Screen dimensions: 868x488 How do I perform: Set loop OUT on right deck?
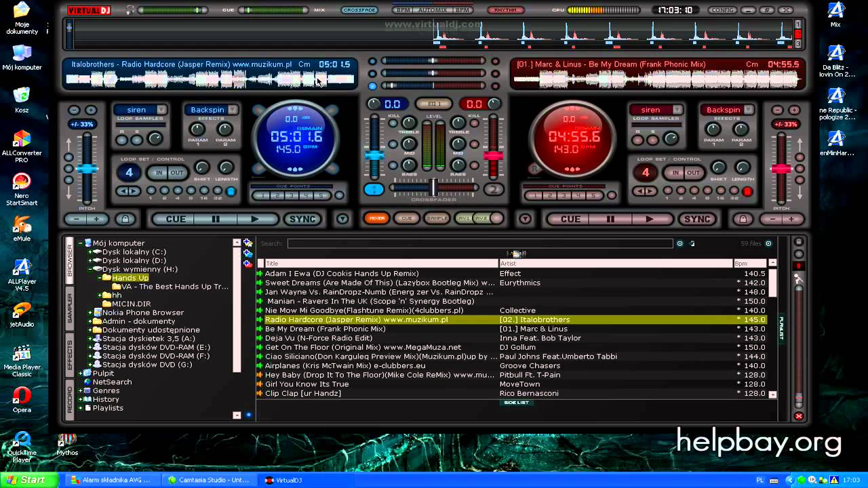[693, 173]
